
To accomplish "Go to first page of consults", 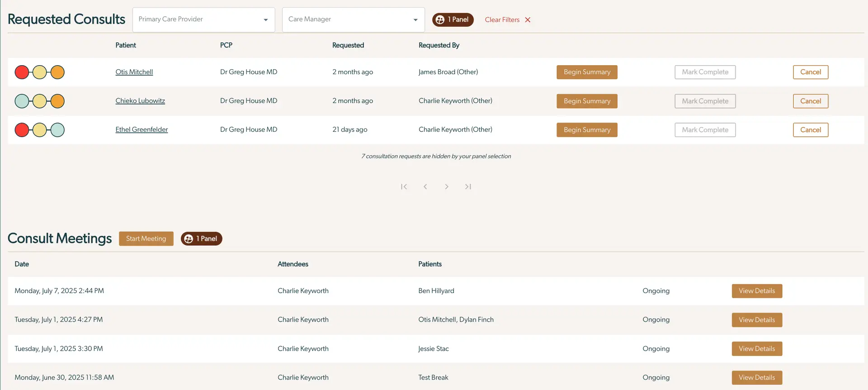I will [x=404, y=186].
